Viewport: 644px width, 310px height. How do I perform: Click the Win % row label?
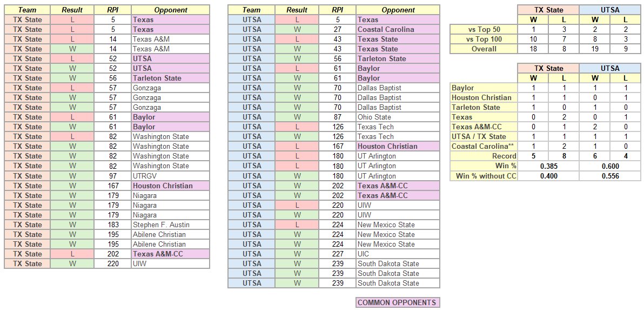point(484,167)
